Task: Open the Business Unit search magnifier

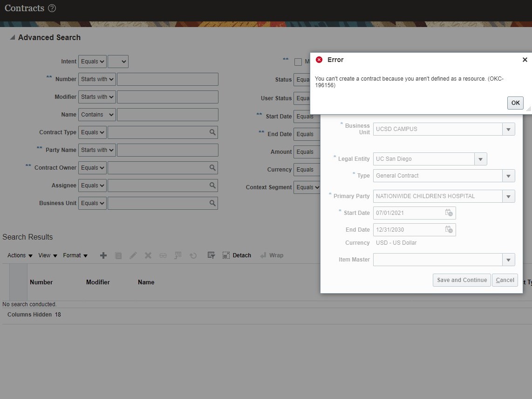Action: 212,203
